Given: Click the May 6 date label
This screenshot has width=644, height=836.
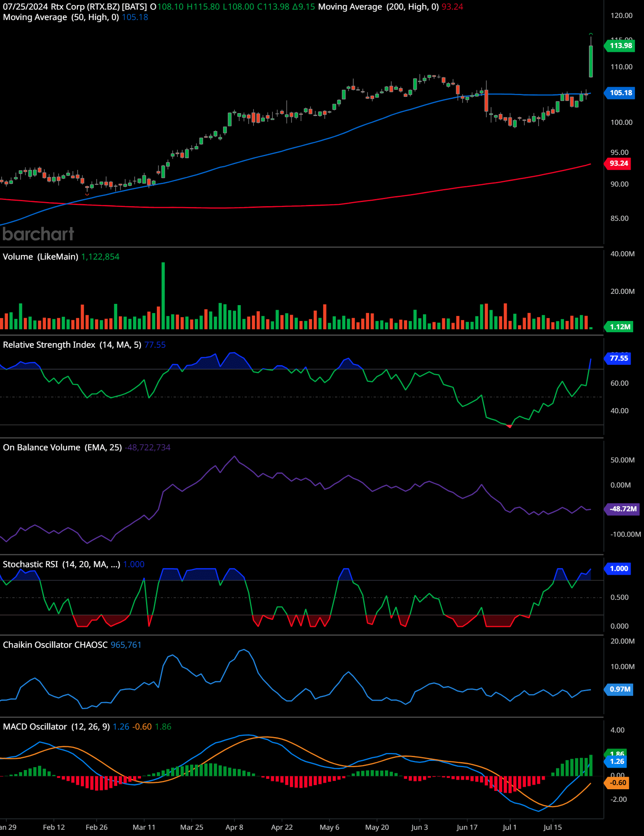Looking at the screenshot, I should pos(330,827).
